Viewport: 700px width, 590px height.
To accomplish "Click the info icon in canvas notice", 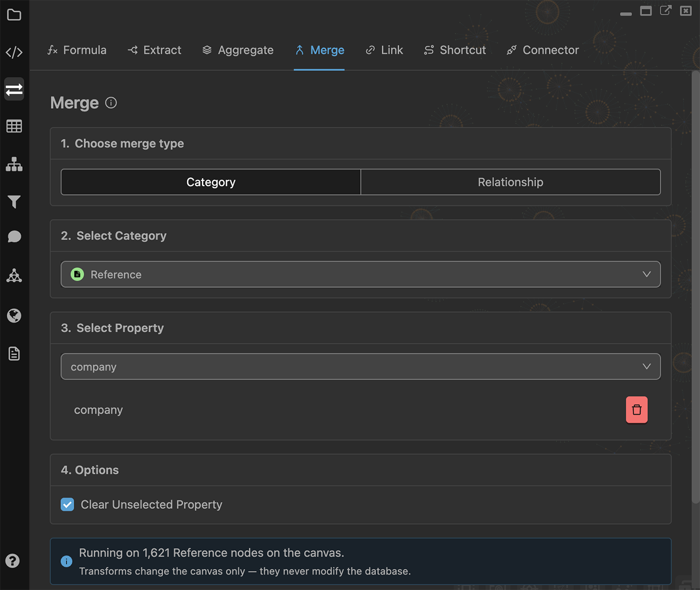I will coord(66,561).
